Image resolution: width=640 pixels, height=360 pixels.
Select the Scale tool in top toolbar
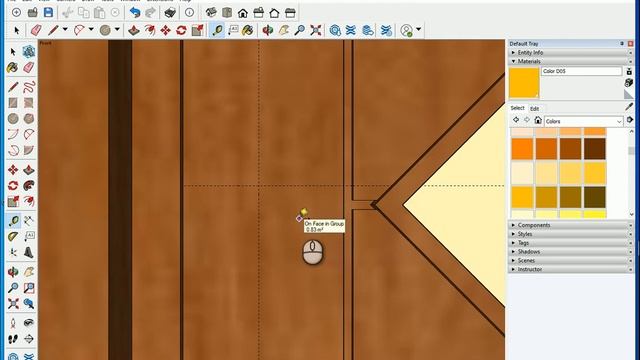point(197,30)
